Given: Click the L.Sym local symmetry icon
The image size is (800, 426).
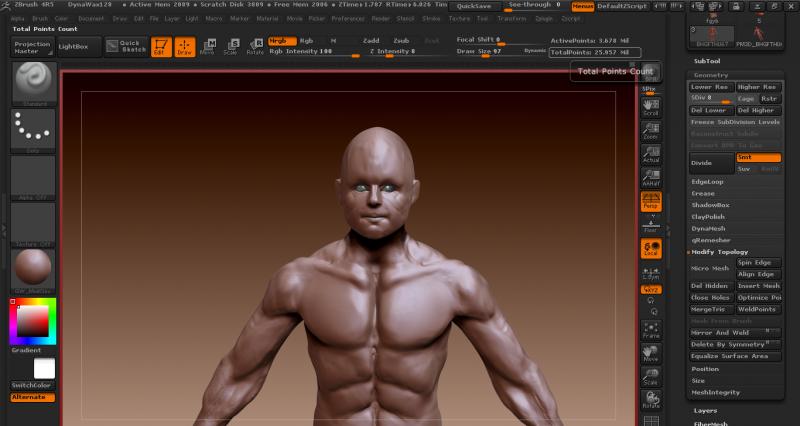Looking at the screenshot, I should pyautogui.click(x=651, y=273).
